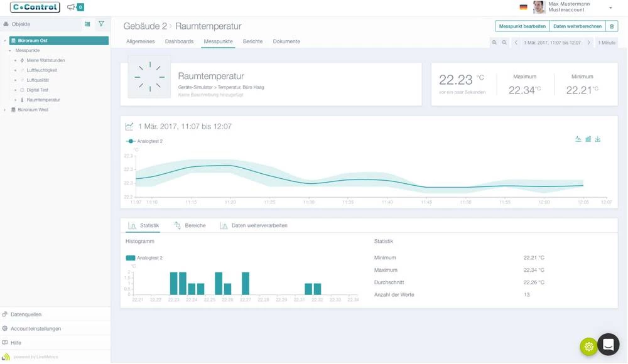The image size is (628, 364).
Task: Click the notifications megaphone icon
Action: pyautogui.click(x=71, y=8)
